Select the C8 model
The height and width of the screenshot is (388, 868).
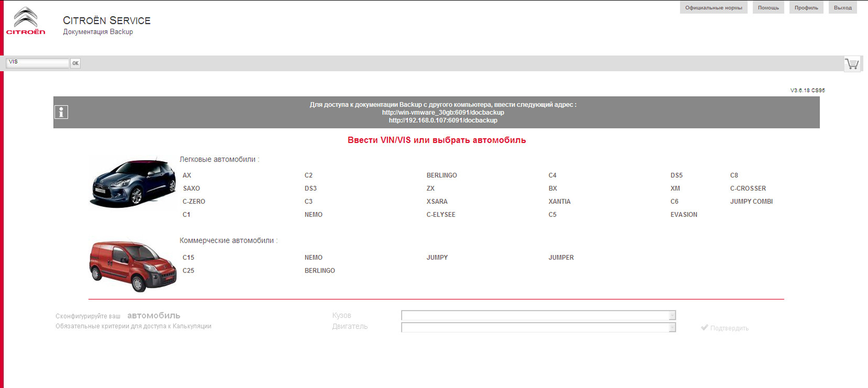734,175
